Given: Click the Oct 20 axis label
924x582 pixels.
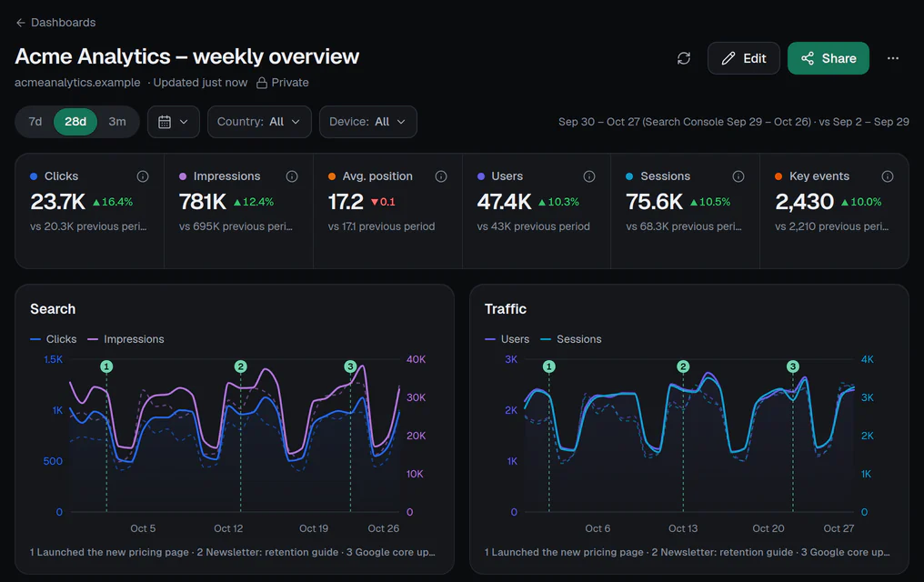Looking at the screenshot, I should coord(768,529).
